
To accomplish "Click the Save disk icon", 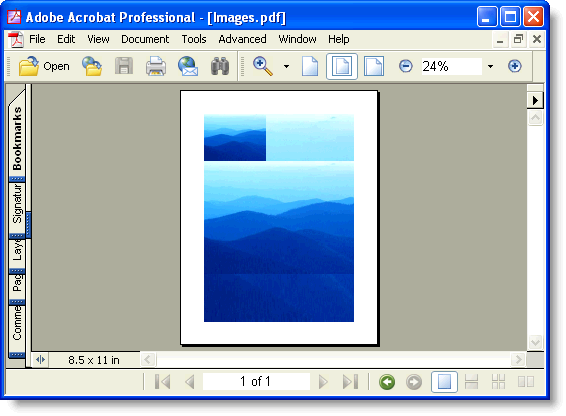I will pos(124,66).
